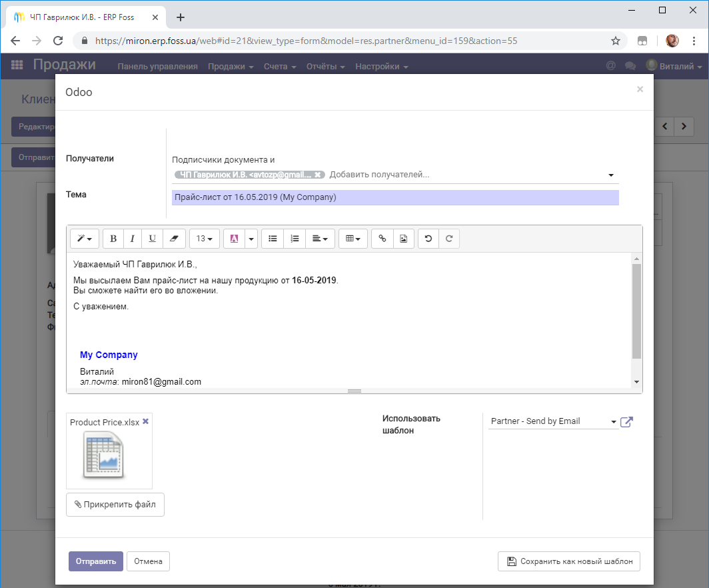Screen dimensions: 709x588
Task: Insert a picture into the message
Action: click(x=404, y=239)
